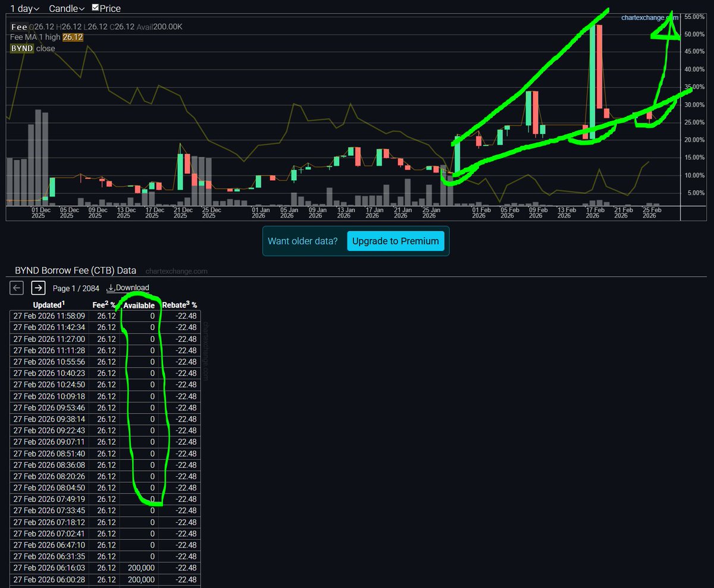Click row 27 Feb 2026 09:07:11

click(x=105, y=442)
